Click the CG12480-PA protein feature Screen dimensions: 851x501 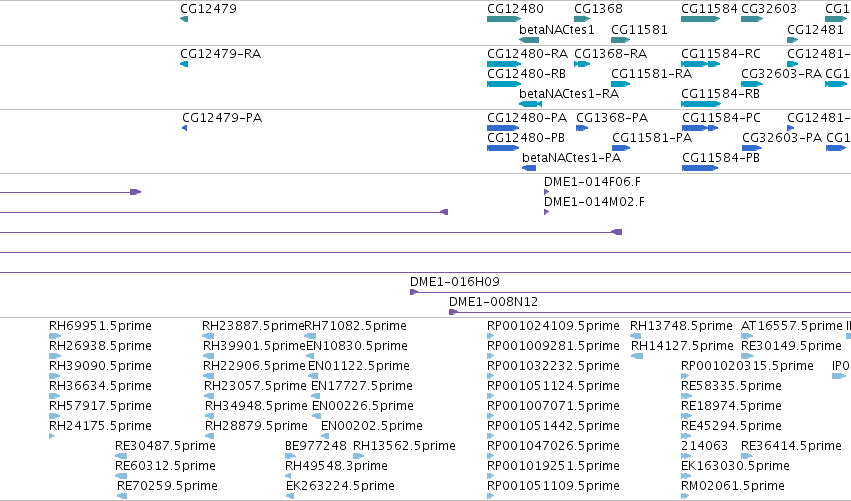tap(503, 128)
